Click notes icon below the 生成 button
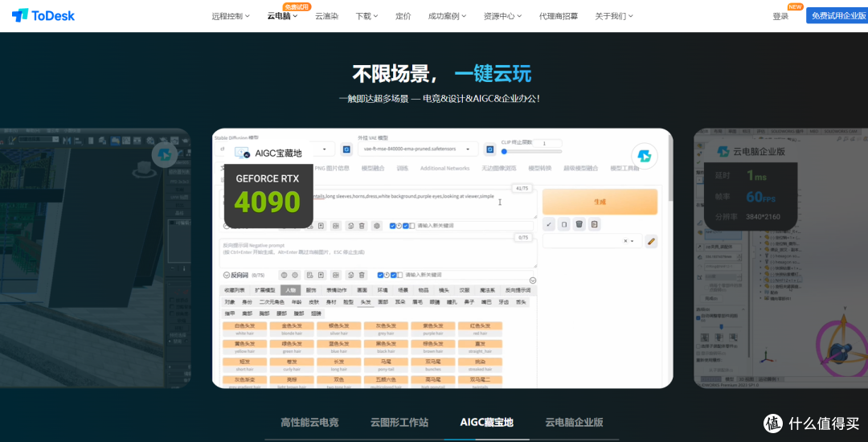868x442 pixels. click(595, 224)
